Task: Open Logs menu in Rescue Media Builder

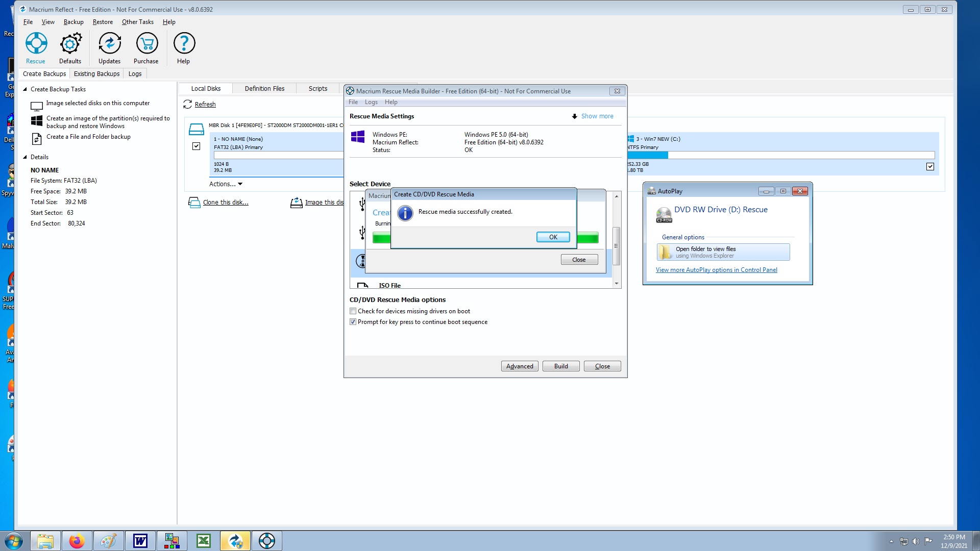Action: pyautogui.click(x=371, y=102)
